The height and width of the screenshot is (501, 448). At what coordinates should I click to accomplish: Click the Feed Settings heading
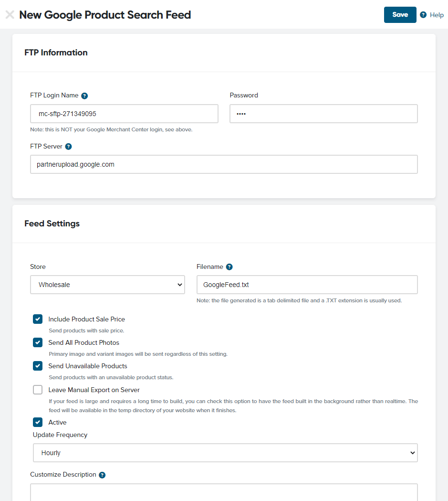(52, 224)
